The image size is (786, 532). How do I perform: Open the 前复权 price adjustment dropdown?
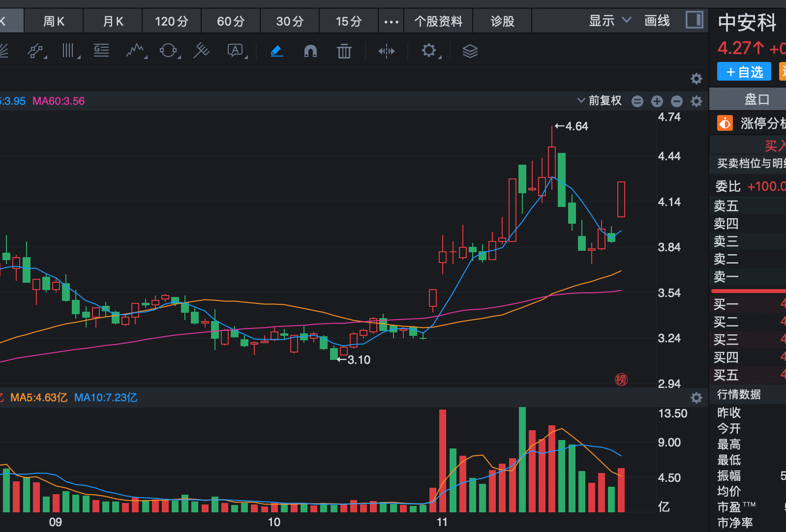tap(600, 100)
